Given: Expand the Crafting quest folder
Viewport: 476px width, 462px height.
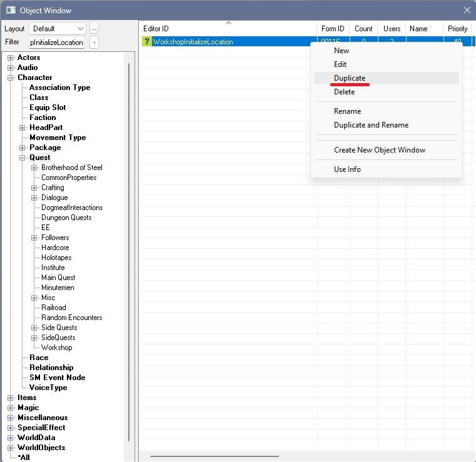Looking at the screenshot, I should tap(34, 188).
